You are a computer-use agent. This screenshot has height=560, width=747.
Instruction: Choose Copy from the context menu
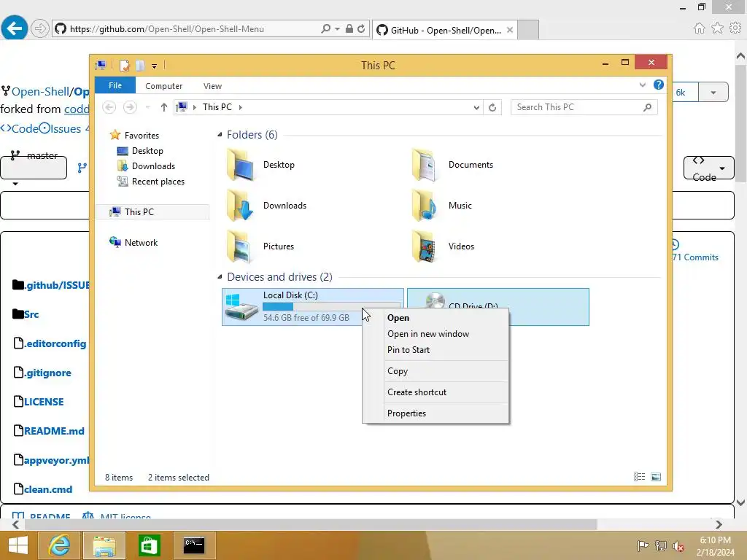(x=436, y=371)
